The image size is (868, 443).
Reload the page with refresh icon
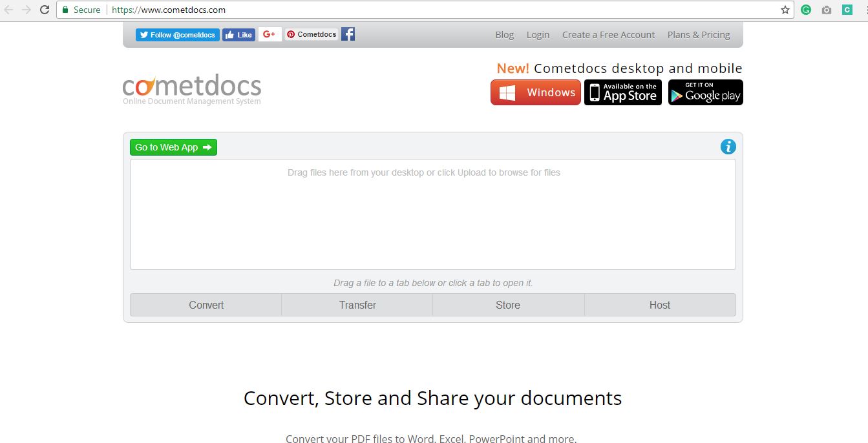pyautogui.click(x=45, y=10)
